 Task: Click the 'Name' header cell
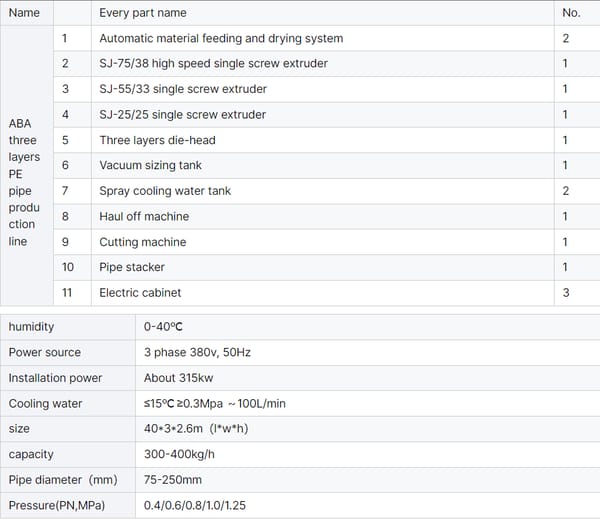(x=24, y=13)
